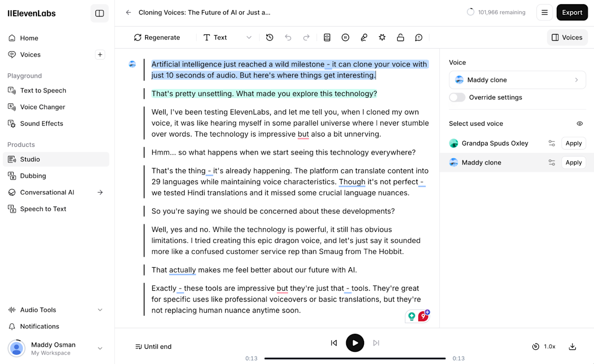Open the Maddy clone voice selector
The width and height of the screenshot is (594, 364).
(x=517, y=80)
